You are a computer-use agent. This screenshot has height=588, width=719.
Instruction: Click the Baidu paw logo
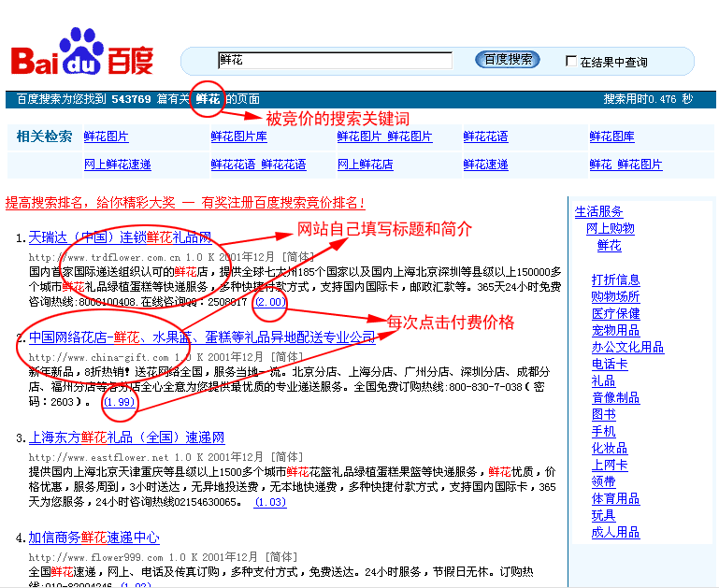point(81,52)
